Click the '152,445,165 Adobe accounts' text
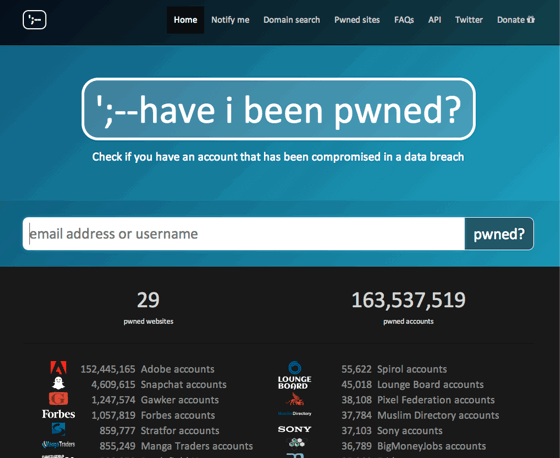The image size is (560, 458). pos(147,369)
